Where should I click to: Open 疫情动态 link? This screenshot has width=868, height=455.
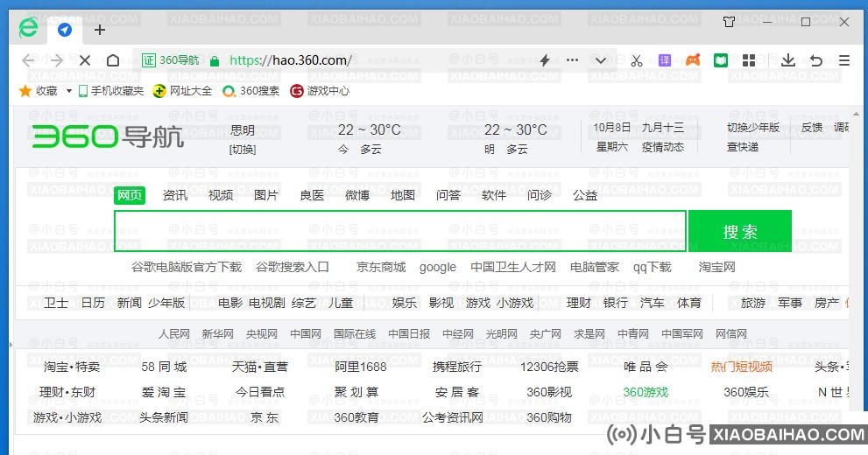pos(663,146)
